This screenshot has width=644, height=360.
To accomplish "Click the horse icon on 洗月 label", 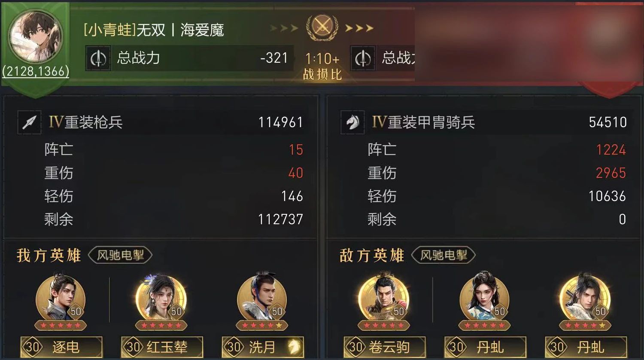I will (295, 347).
